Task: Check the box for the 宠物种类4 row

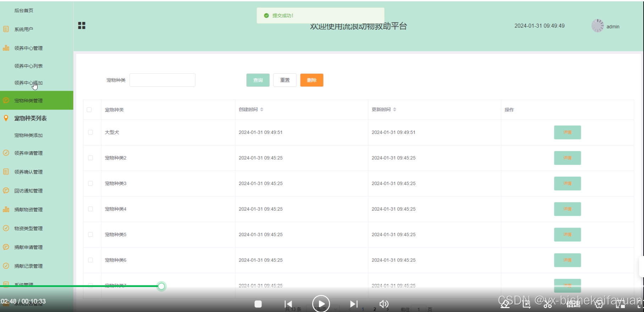Action: (x=90, y=209)
